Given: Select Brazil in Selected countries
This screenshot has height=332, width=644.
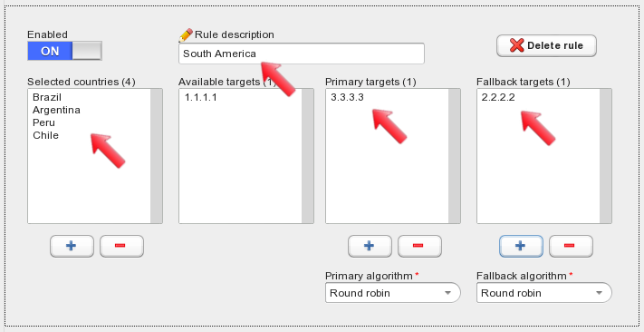Looking at the screenshot, I should (47, 97).
